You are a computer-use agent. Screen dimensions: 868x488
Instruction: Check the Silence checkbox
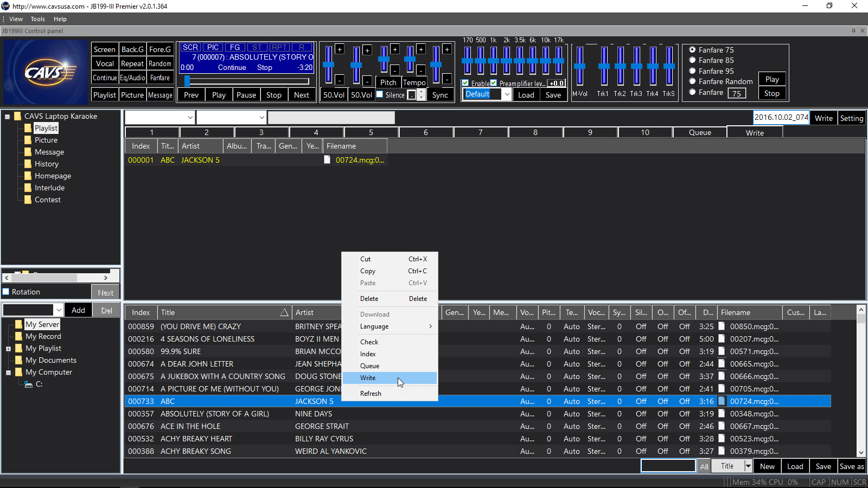pos(380,94)
